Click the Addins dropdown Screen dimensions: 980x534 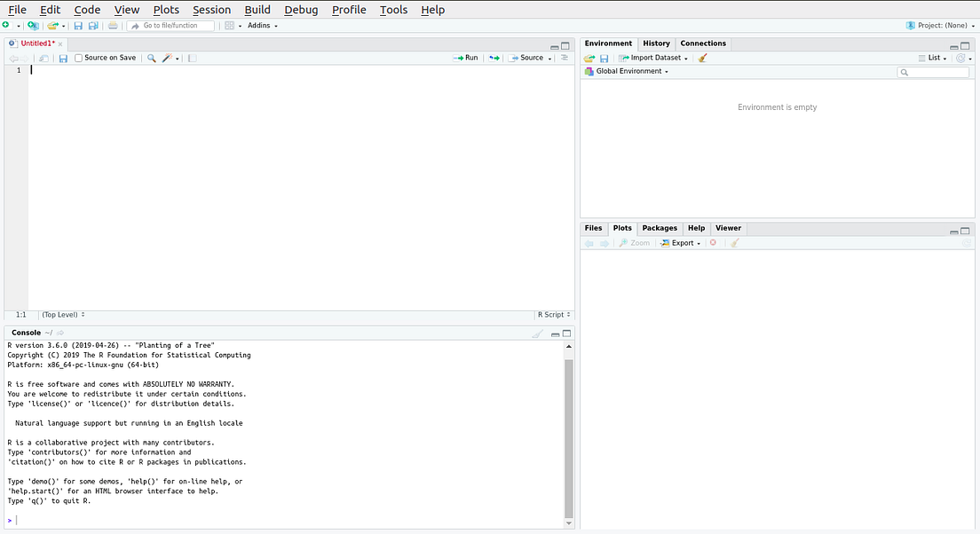(261, 25)
